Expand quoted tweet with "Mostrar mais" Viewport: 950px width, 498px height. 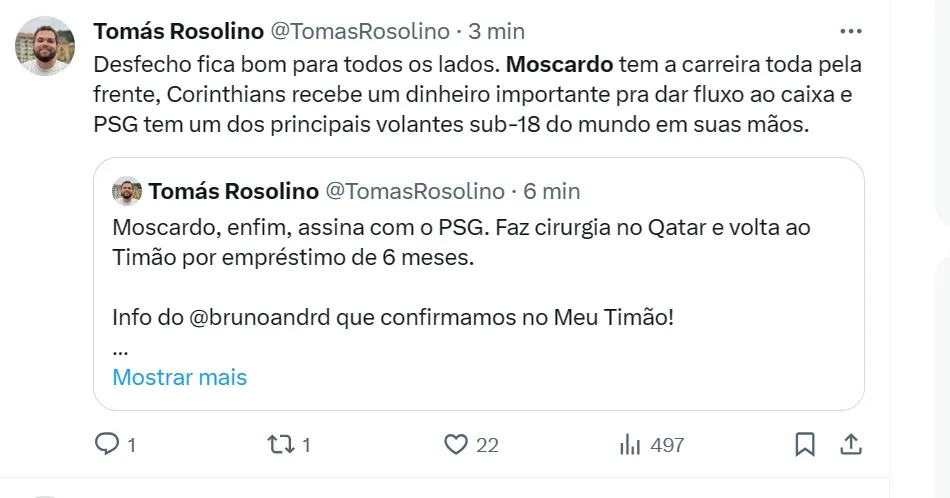click(x=180, y=377)
